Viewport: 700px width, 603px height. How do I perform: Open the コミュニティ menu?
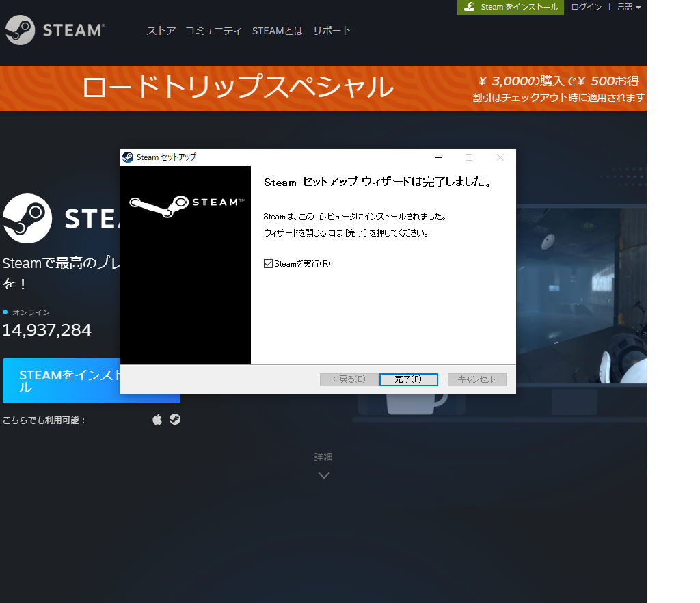(213, 30)
